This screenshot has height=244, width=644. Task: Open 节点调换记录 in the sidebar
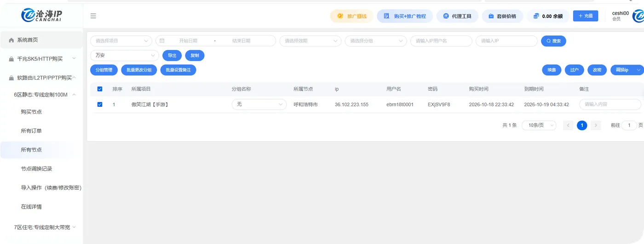point(41,168)
